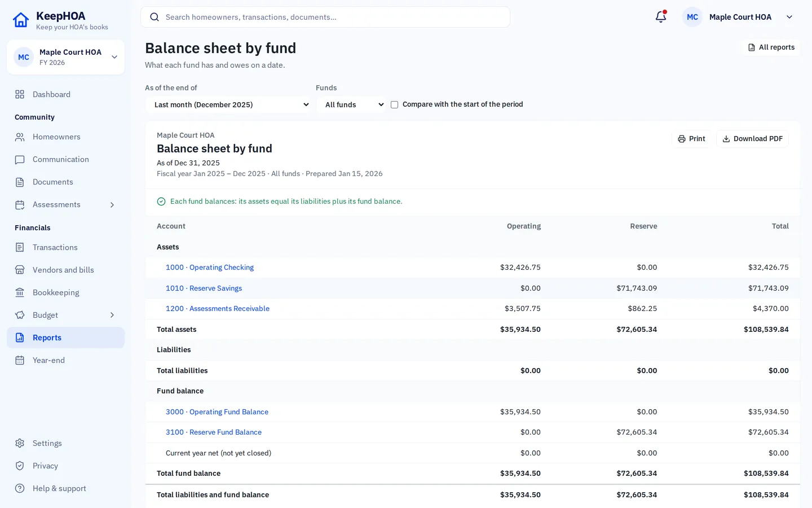Expand the Assessments submenu chevron

point(112,205)
